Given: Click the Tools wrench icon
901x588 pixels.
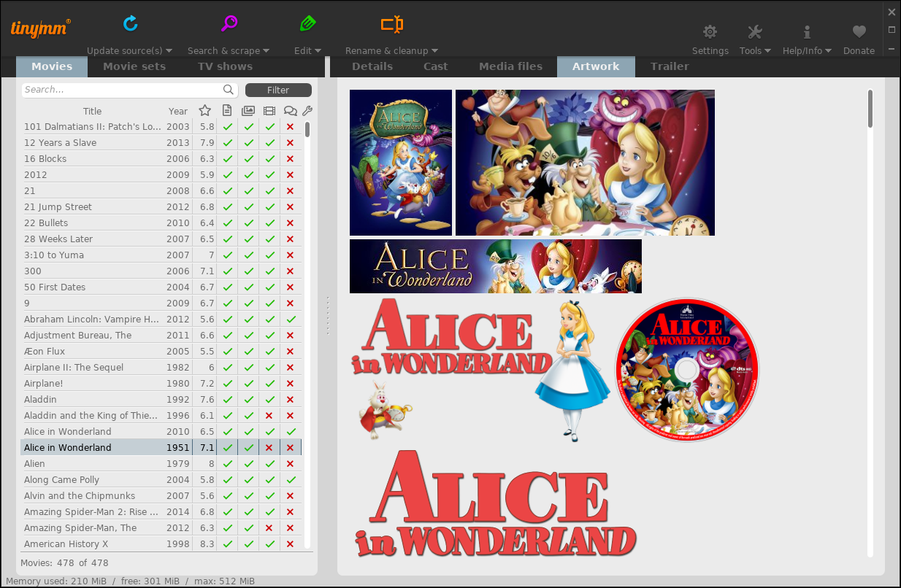Looking at the screenshot, I should pyautogui.click(x=755, y=31).
